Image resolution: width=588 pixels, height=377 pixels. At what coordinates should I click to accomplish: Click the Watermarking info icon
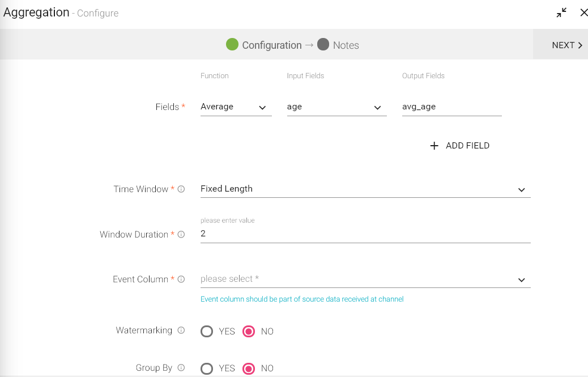coord(181,331)
